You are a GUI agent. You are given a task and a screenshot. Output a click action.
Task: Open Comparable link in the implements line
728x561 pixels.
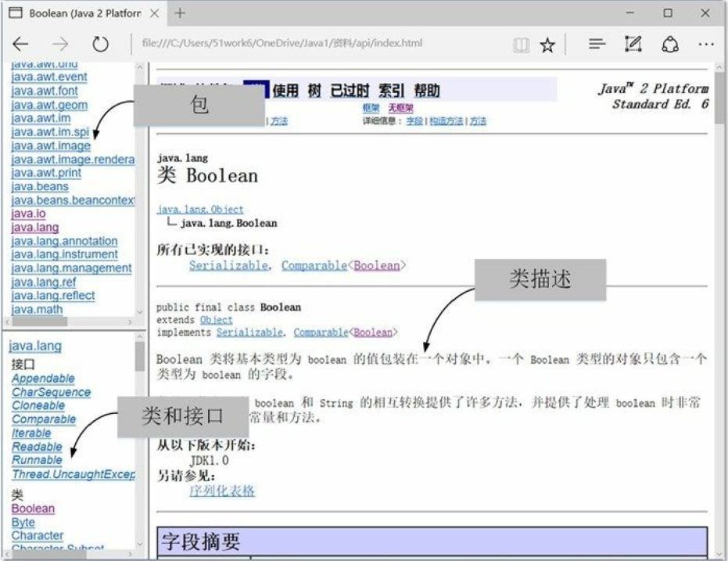click(x=321, y=333)
